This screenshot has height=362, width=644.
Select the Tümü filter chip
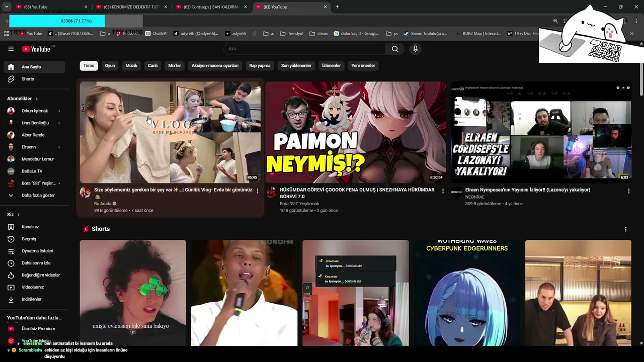tap(89, 66)
